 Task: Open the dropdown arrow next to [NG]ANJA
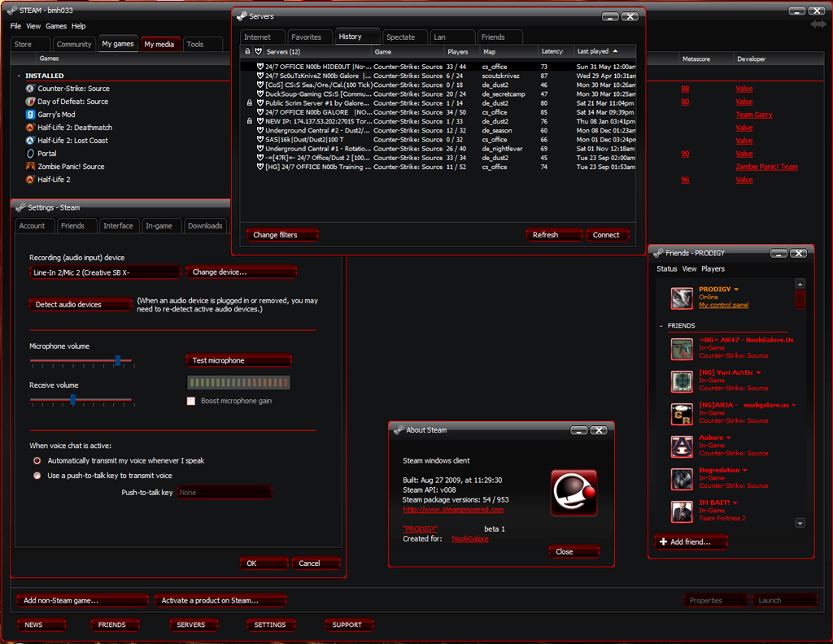point(794,406)
